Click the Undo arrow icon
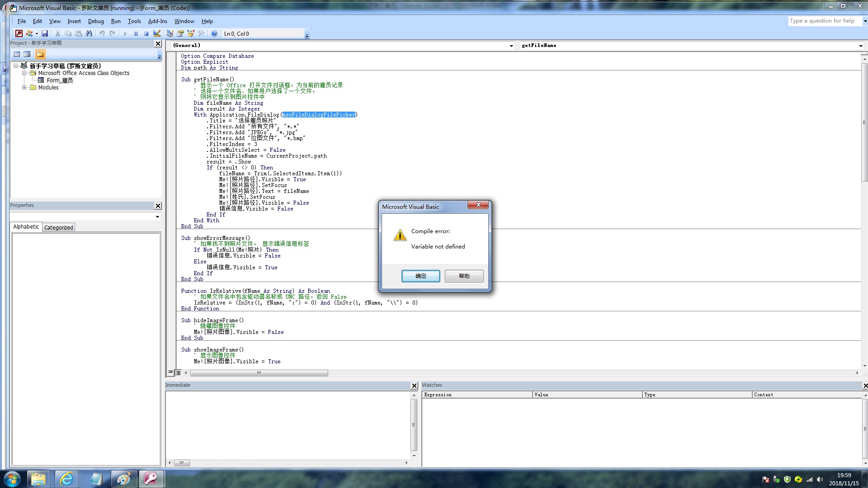The height and width of the screenshot is (488, 868). coord(102,33)
